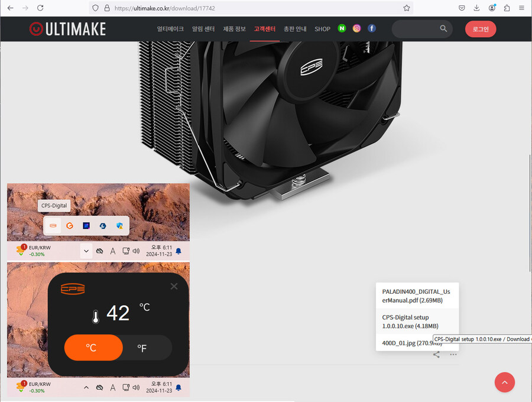
Task: Reload the current page
Action: [x=40, y=8]
